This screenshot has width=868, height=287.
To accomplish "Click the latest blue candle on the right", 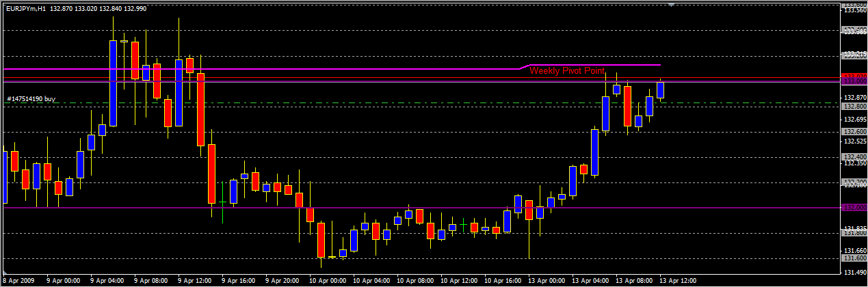I will (x=661, y=90).
